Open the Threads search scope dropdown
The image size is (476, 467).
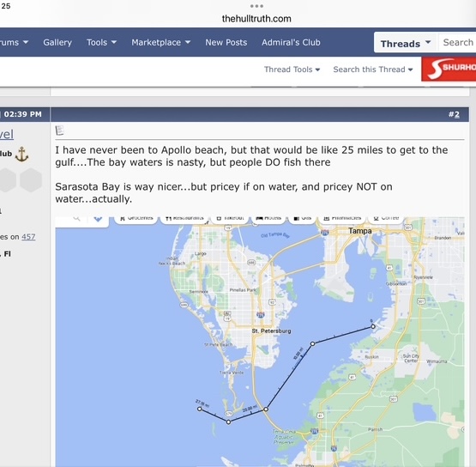coord(406,44)
